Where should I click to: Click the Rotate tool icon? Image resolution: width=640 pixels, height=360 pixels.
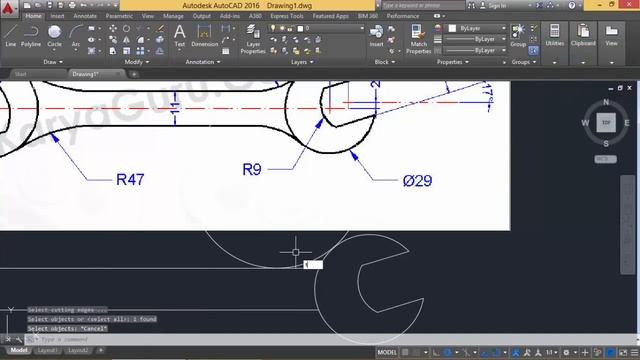pyautogui.click(x=127, y=28)
